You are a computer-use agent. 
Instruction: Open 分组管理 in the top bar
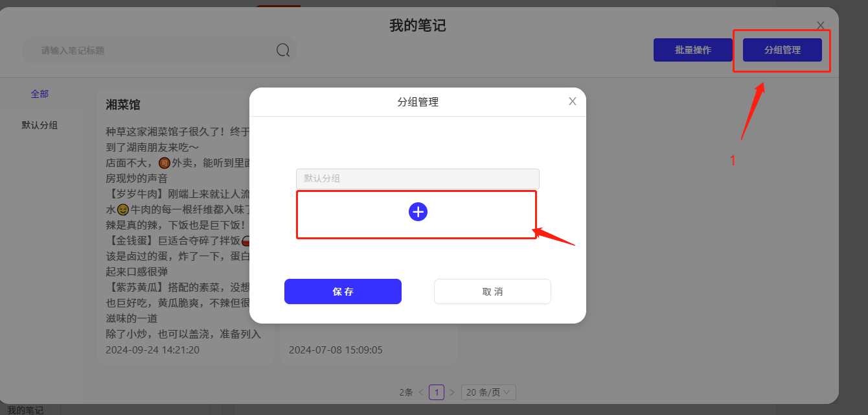coord(782,50)
